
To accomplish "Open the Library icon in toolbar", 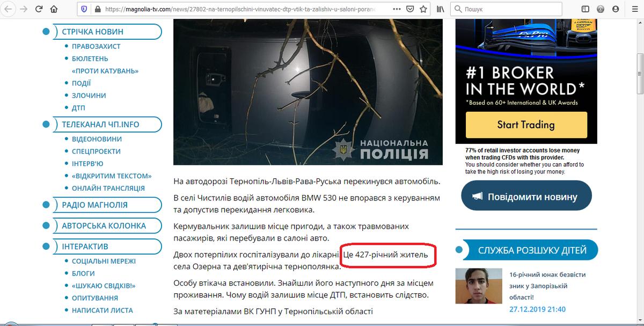I will 441,9.
